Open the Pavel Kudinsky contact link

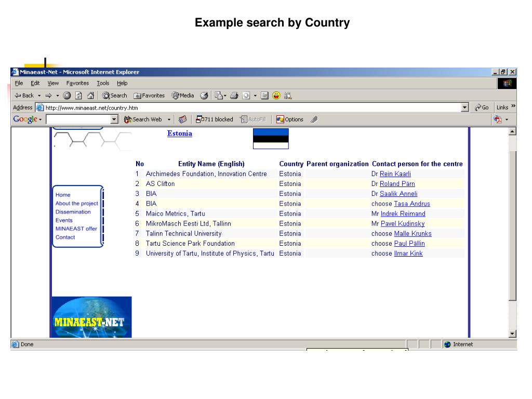[403, 223]
